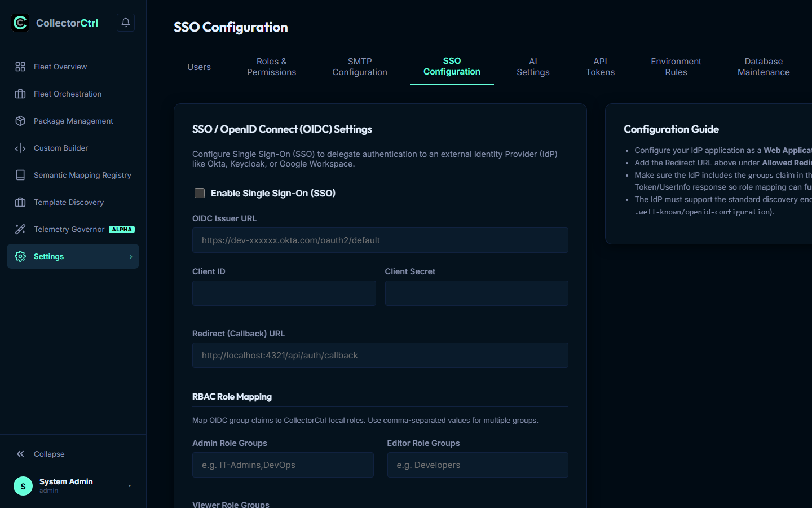This screenshot has height=508, width=812.
Task: Click the Viewer Role Groups label
Action: pos(231,504)
